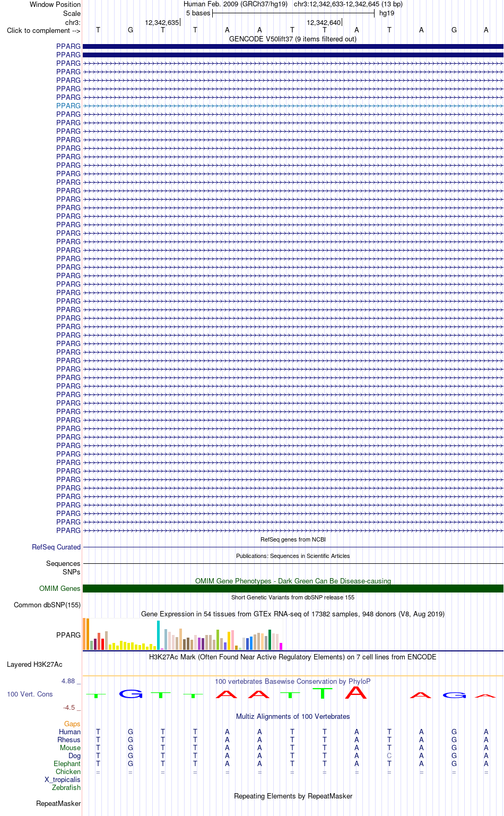The width and height of the screenshot is (504, 816).
Task: Click the Window Position label
Action: click(55, 4)
